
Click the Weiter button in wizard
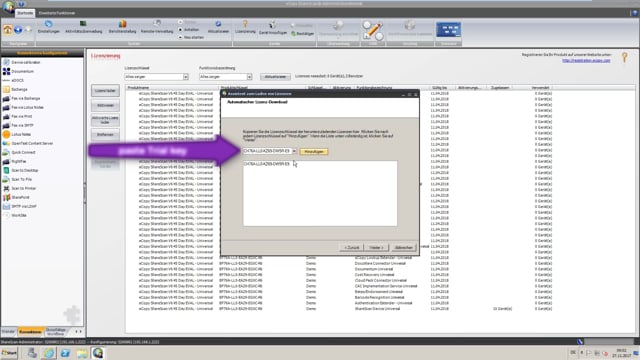[x=376, y=248]
